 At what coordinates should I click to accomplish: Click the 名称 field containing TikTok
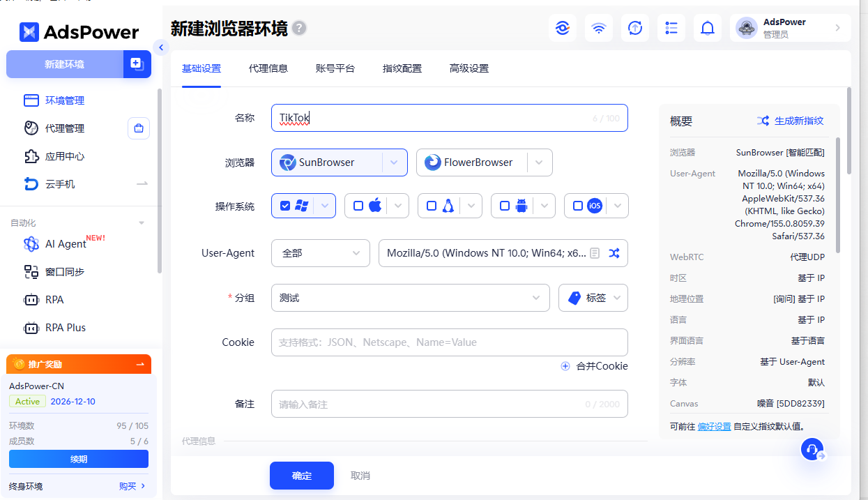(450, 118)
